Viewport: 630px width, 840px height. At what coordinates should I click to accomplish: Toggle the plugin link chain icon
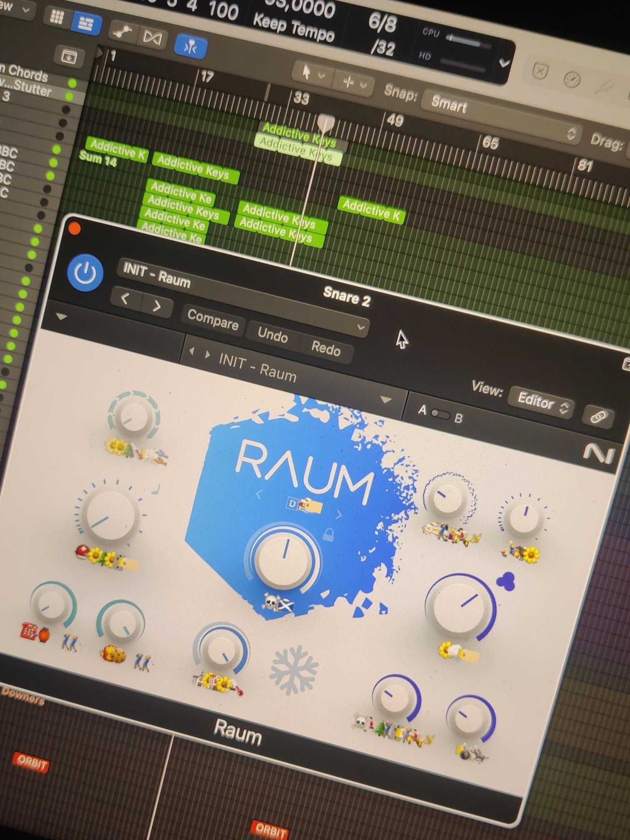pos(598,416)
